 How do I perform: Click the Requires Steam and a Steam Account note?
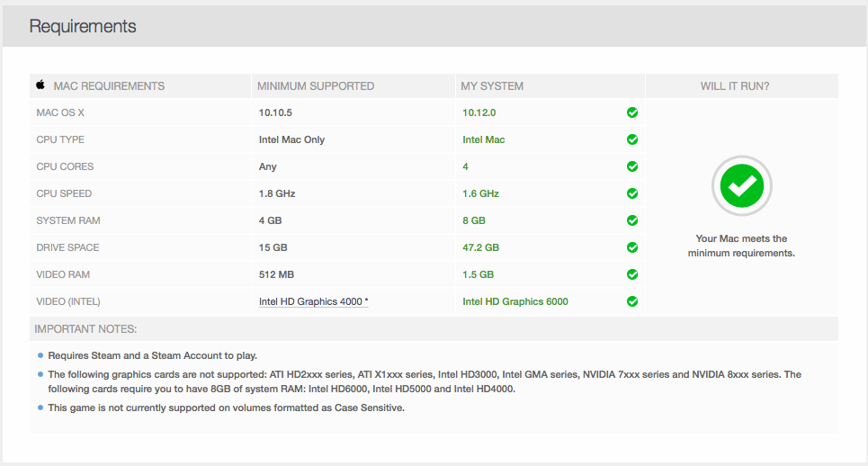click(x=152, y=356)
